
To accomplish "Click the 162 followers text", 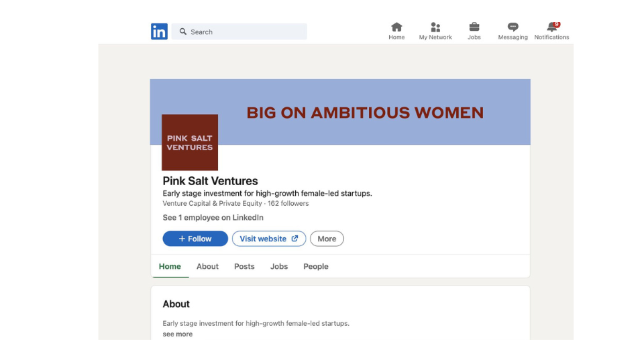I will [x=288, y=204].
